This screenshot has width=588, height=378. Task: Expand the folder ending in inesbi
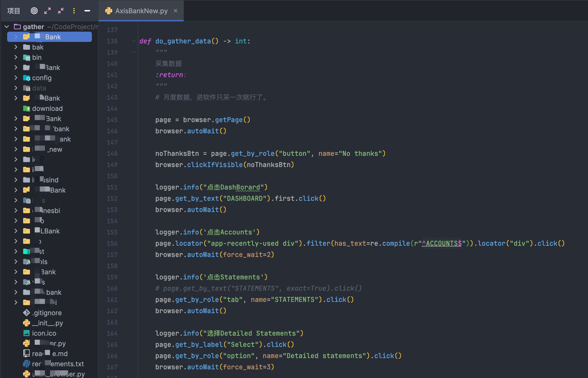pos(16,210)
